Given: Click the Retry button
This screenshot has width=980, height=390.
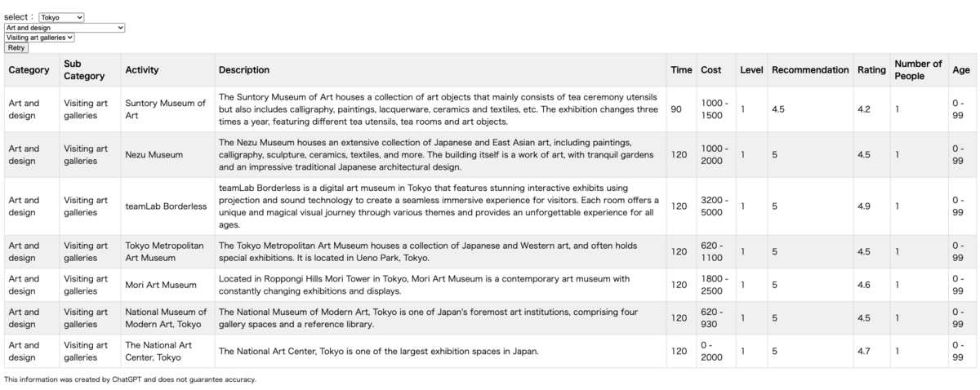Looking at the screenshot, I should coord(16,47).
